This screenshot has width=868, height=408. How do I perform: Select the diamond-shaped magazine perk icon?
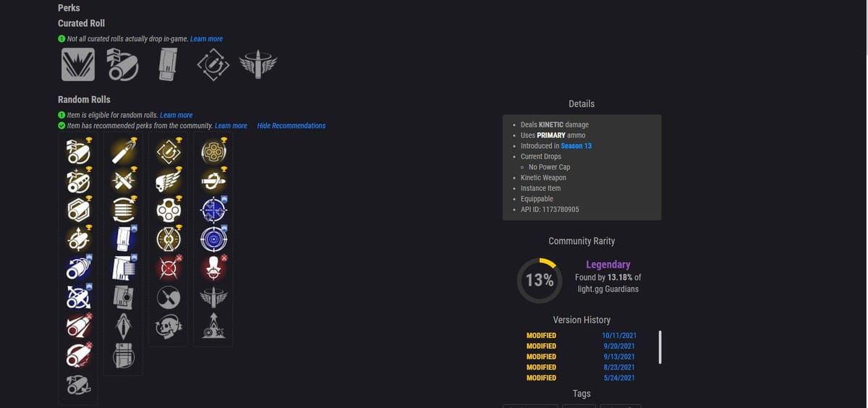pyautogui.click(x=123, y=327)
